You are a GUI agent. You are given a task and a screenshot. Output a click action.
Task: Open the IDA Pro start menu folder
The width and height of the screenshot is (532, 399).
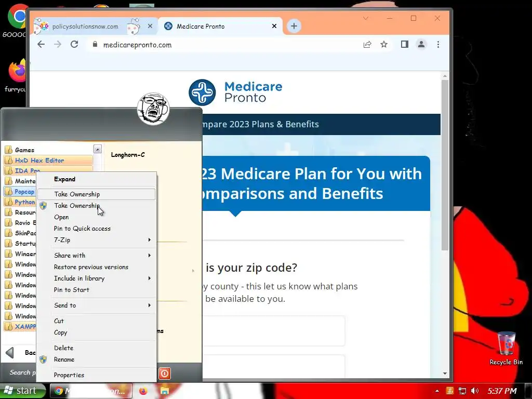tap(48, 170)
